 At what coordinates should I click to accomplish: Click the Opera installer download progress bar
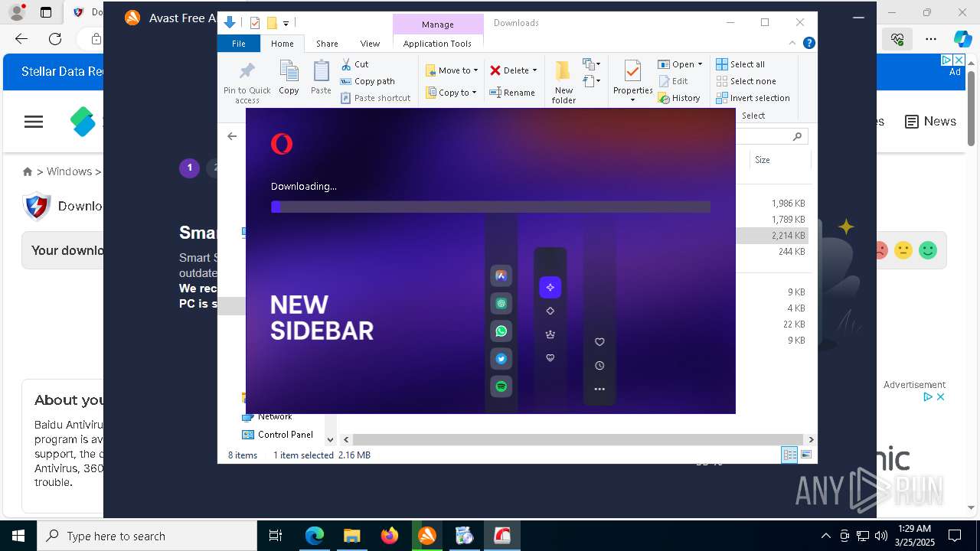[491, 207]
